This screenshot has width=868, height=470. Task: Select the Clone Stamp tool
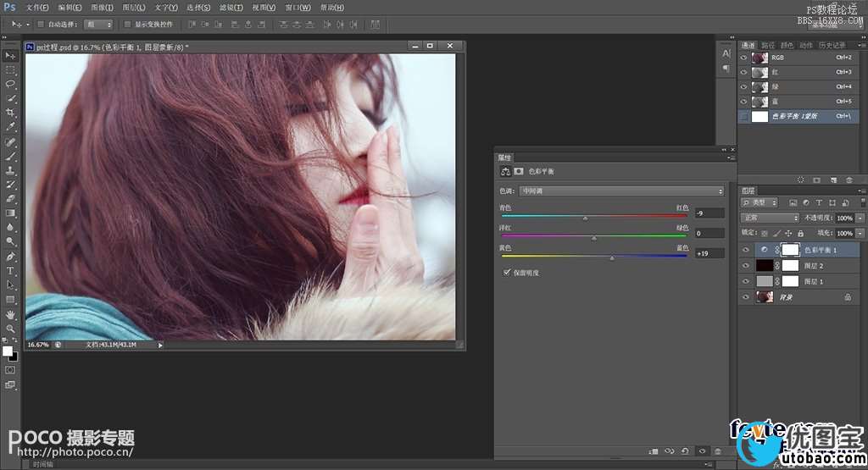(10, 171)
